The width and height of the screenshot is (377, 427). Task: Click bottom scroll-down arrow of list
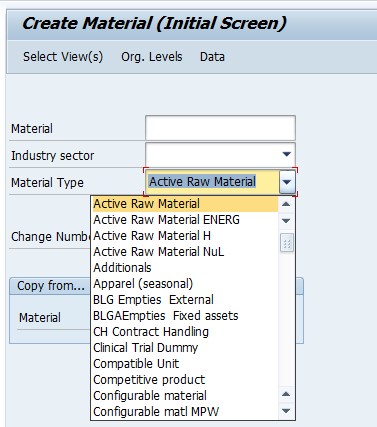286,411
